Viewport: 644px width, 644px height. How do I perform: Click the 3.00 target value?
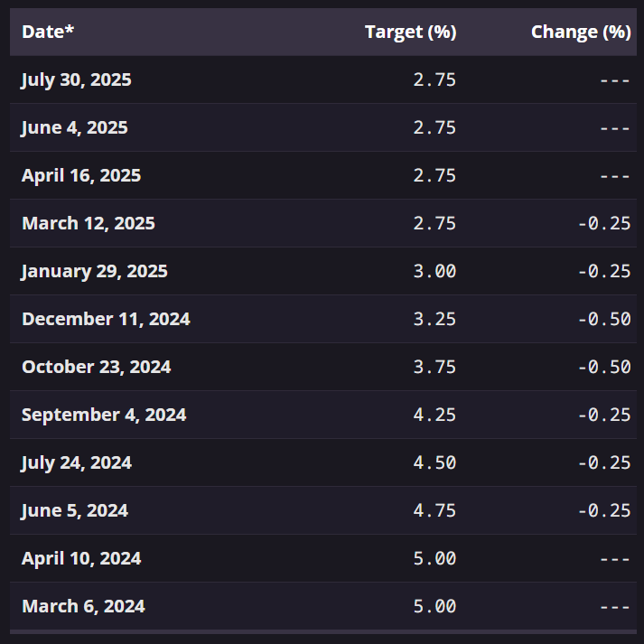tap(434, 271)
